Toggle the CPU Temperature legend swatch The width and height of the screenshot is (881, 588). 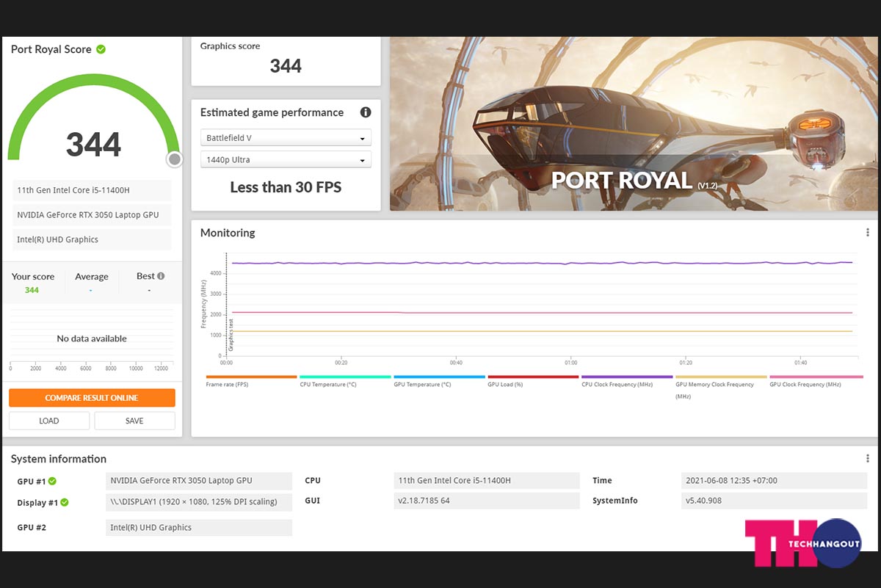point(345,377)
